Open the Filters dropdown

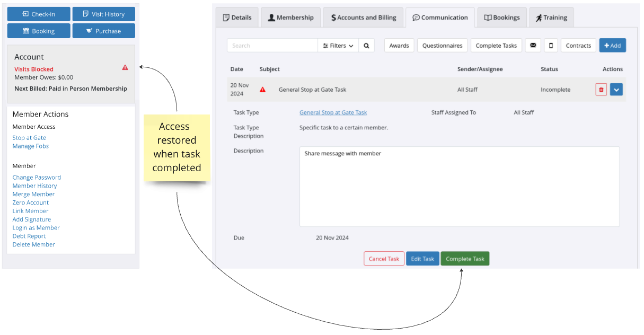[338, 46]
